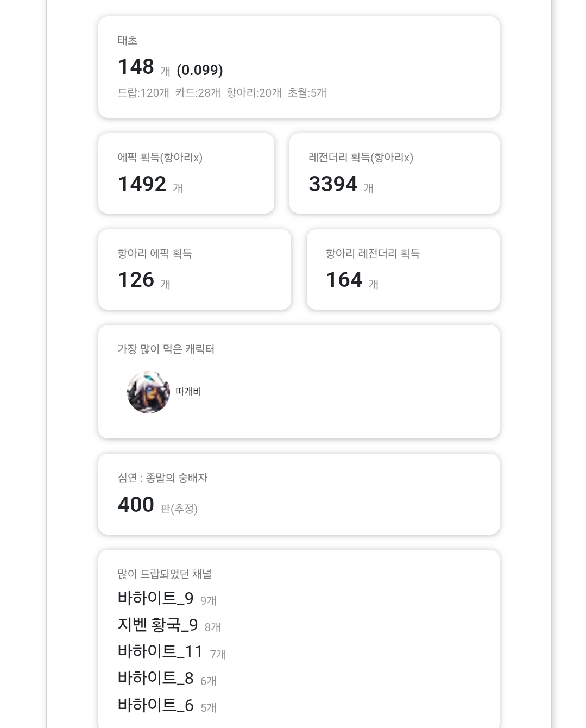Click the 드랍:120개 breakdown text
This screenshot has width=586, height=728.
(143, 93)
